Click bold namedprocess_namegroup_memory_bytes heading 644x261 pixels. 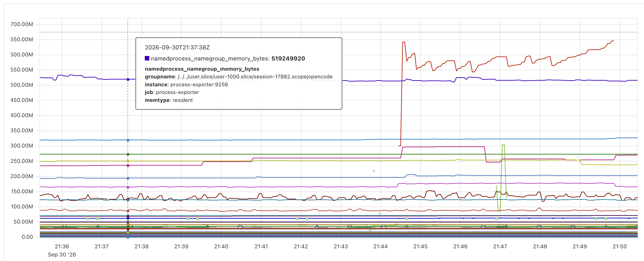coord(202,69)
